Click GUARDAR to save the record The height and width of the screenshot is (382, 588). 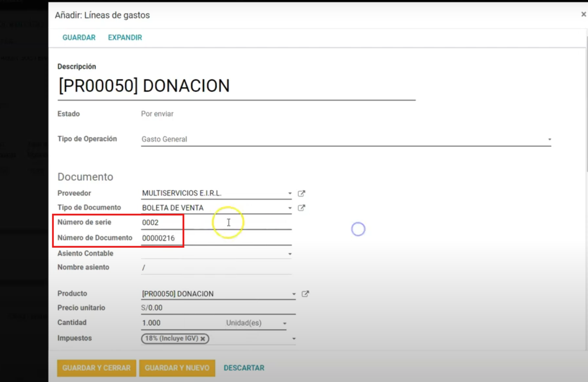tap(79, 37)
